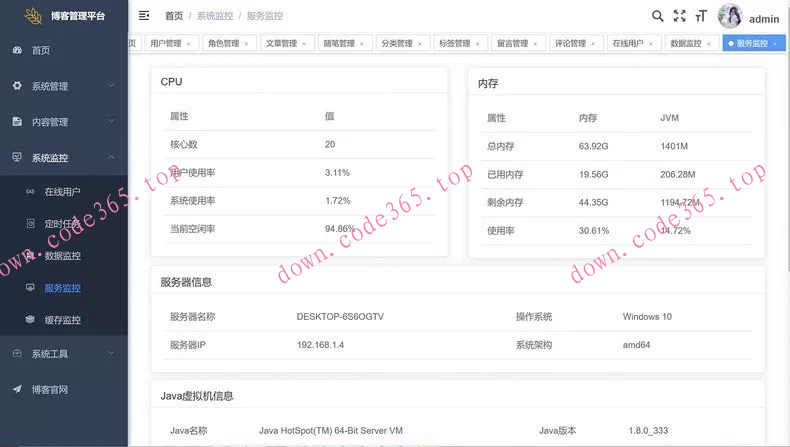The width and height of the screenshot is (790, 447).
Task: Click the 首页 dashboard icon in sidebar
Action: (x=17, y=50)
